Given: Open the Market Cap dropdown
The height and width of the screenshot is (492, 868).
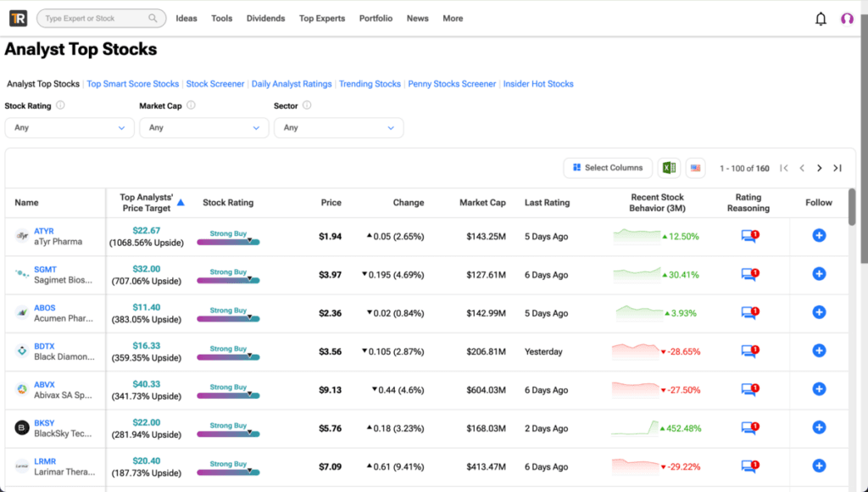Looking at the screenshot, I should click(x=203, y=127).
